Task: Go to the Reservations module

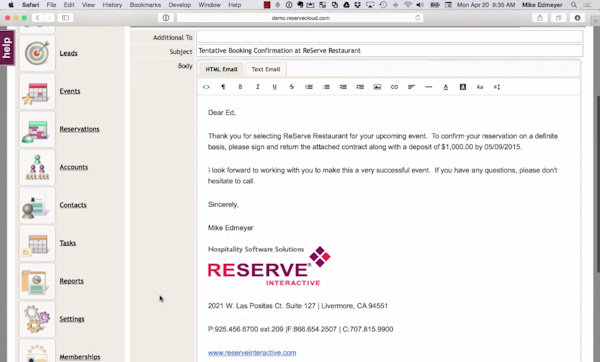Action: (79, 129)
